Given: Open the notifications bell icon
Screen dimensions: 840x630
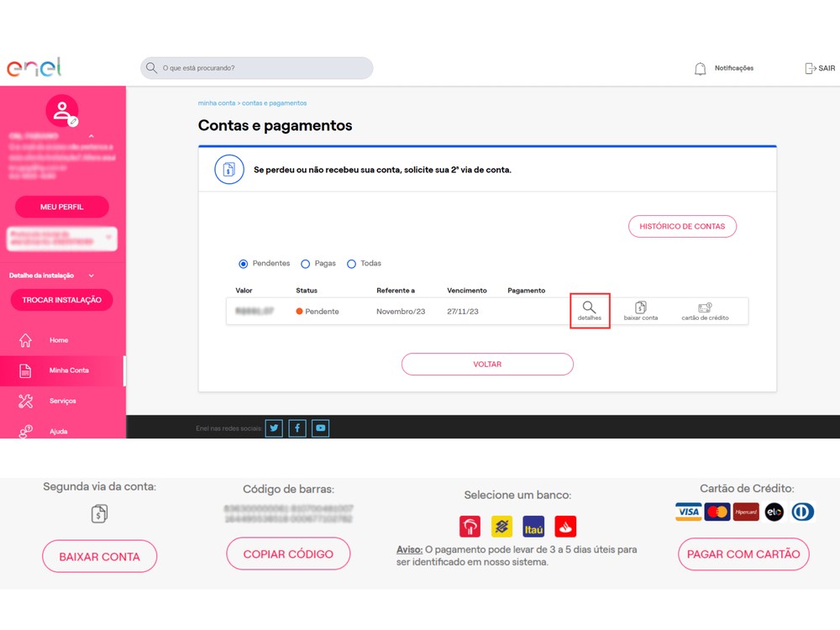Looking at the screenshot, I should 701,69.
